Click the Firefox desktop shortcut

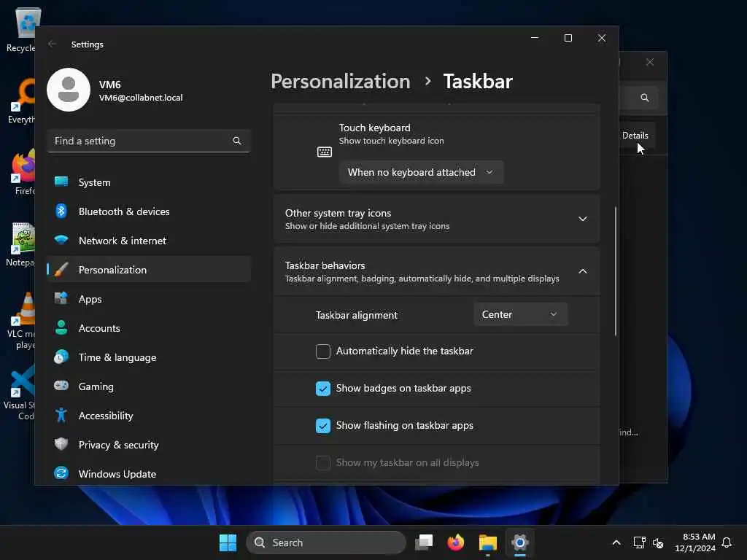(23, 172)
